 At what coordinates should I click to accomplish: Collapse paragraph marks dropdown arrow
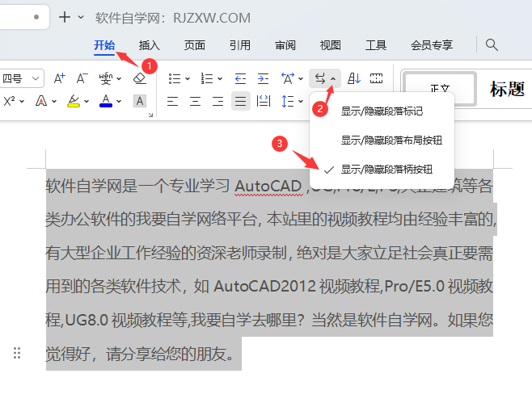pyautogui.click(x=333, y=78)
